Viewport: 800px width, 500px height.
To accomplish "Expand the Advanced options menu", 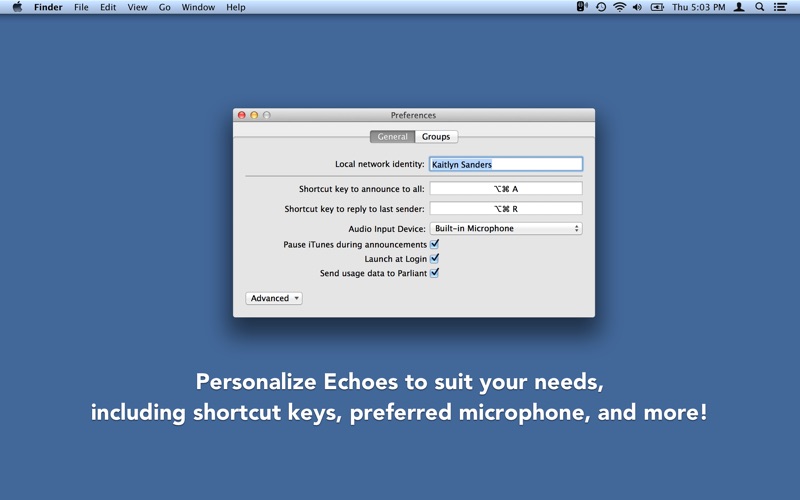I will click(x=274, y=298).
